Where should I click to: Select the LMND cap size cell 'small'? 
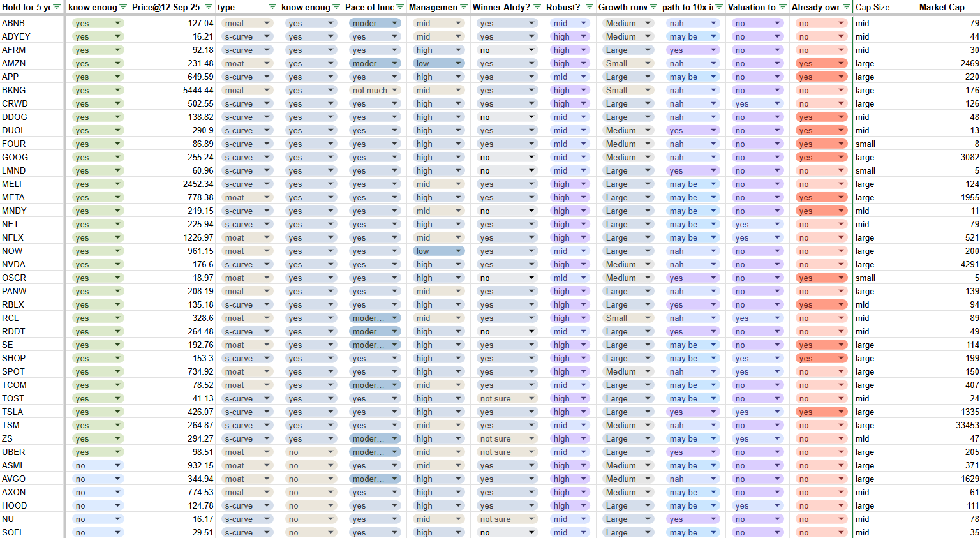click(885, 170)
